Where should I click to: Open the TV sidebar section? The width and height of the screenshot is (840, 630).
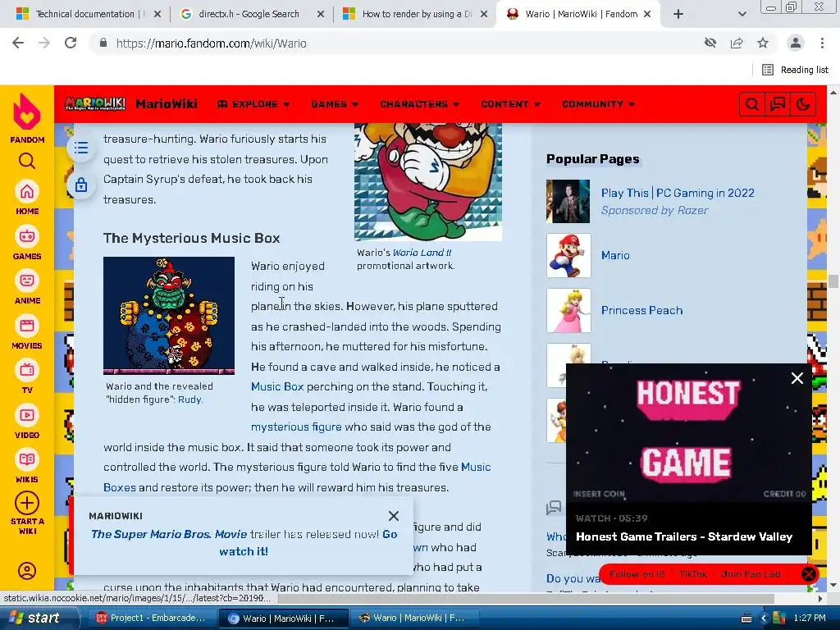click(x=27, y=377)
